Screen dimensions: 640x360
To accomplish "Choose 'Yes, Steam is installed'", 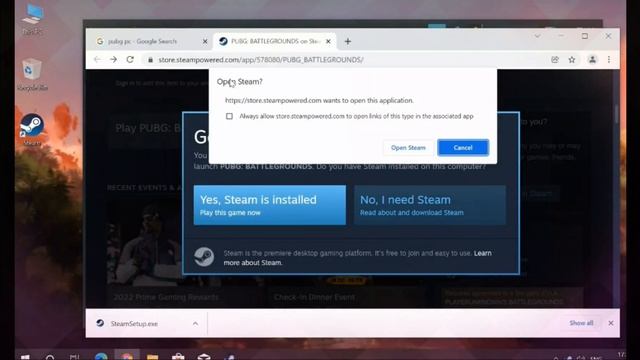I will (269, 205).
